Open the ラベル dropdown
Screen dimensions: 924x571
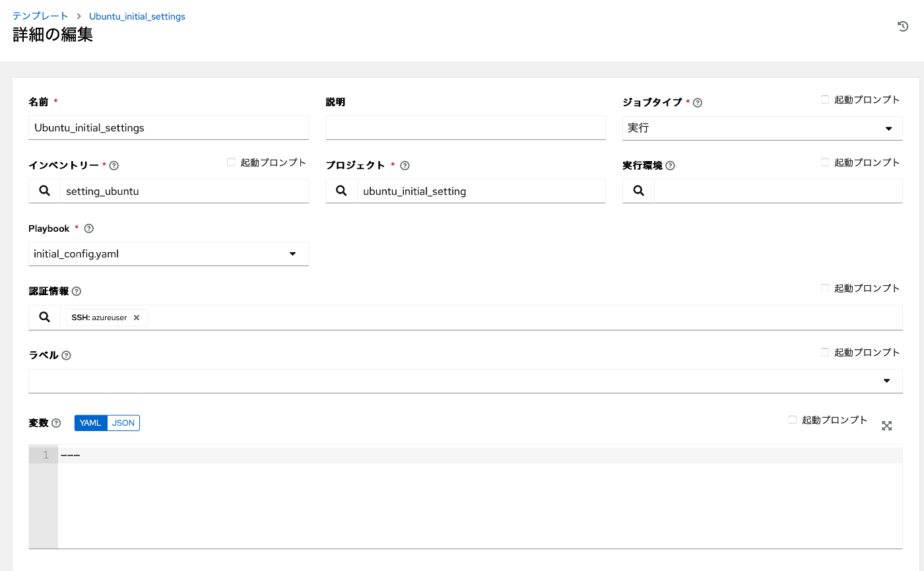tap(465, 381)
